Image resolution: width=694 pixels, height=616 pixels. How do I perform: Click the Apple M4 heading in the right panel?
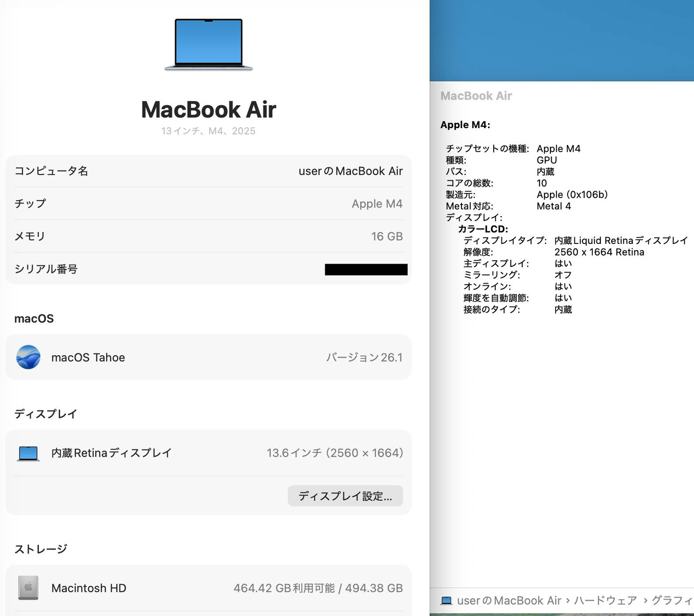coord(465,125)
